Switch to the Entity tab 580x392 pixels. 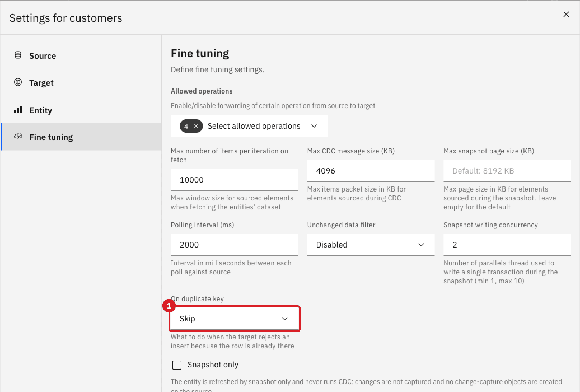[x=81, y=110]
